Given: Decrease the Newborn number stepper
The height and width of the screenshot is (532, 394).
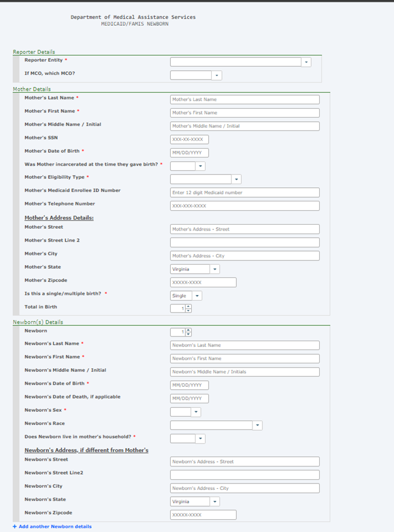Looking at the screenshot, I should pyautogui.click(x=188, y=335).
